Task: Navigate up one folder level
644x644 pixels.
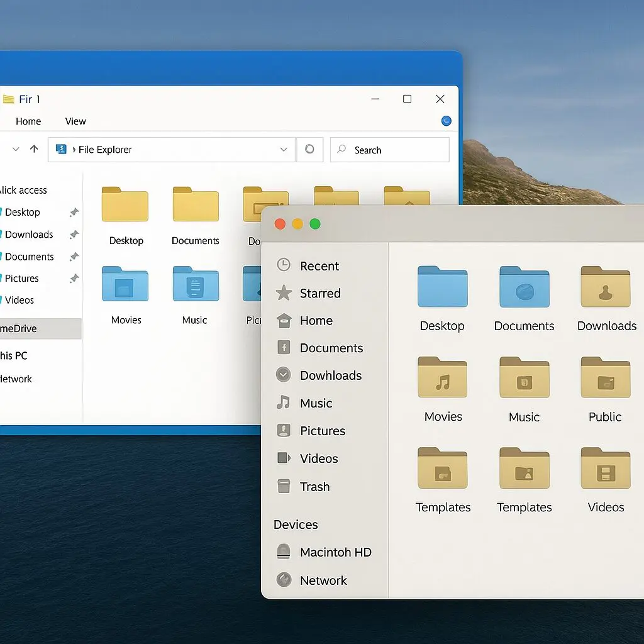Action: [x=35, y=149]
